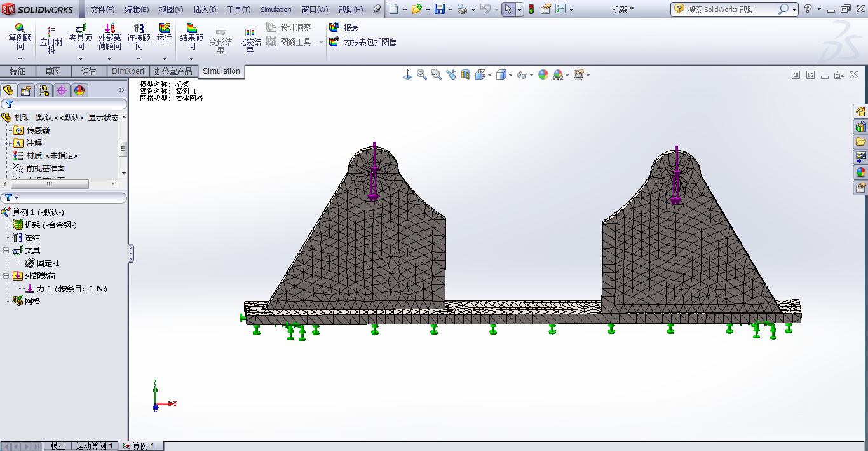Switch to the 模型 bottom tab
868x451 pixels.
click(58, 446)
